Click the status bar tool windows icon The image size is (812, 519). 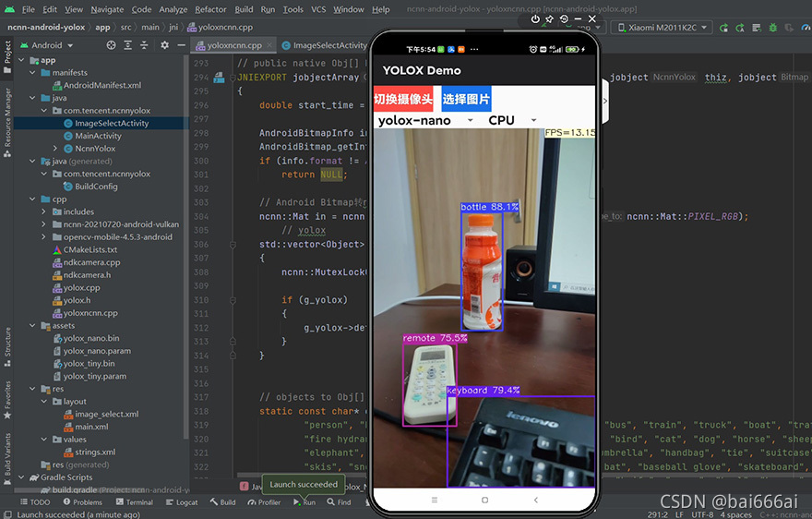pos(6,514)
